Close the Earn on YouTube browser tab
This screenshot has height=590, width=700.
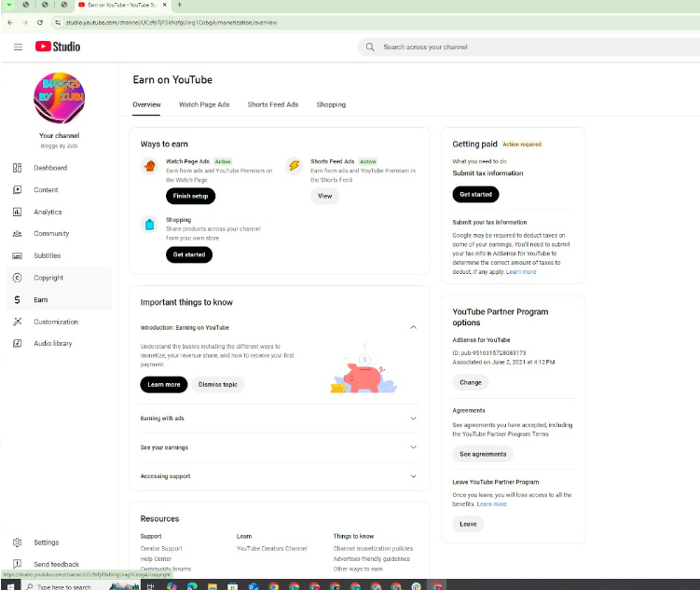[165, 5]
